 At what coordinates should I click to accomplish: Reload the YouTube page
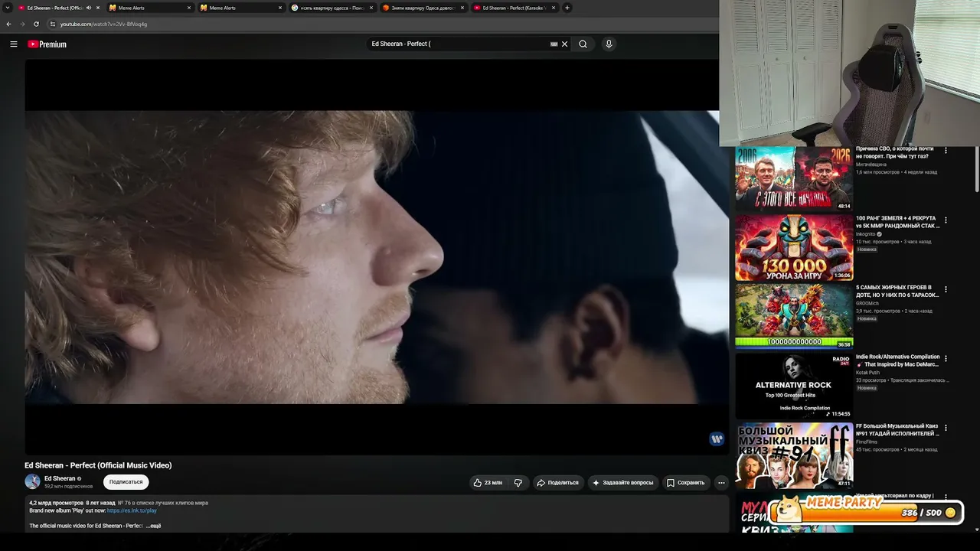click(36, 24)
